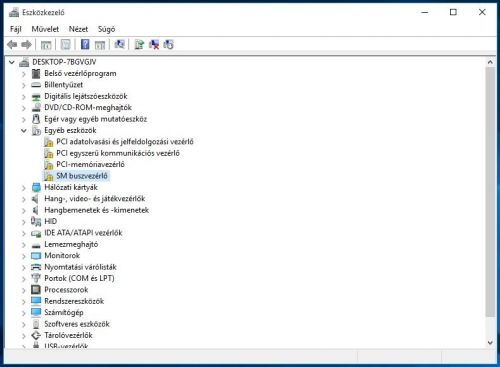Click the HID device icon
This screenshot has width=500, height=367.
tap(36, 221)
